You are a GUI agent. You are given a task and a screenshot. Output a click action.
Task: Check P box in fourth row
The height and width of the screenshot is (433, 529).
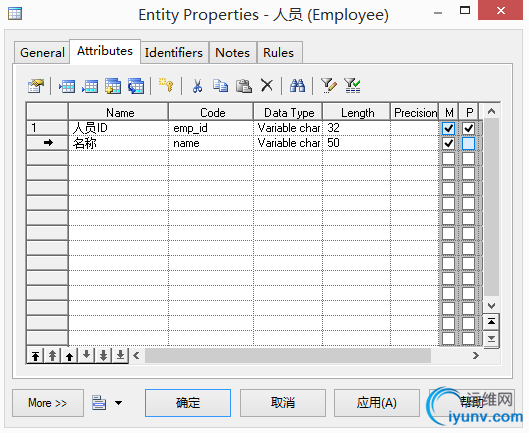(x=469, y=173)
